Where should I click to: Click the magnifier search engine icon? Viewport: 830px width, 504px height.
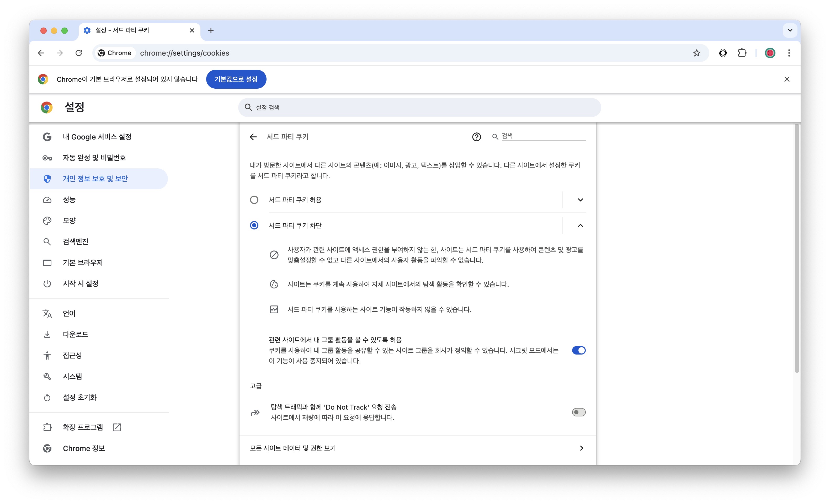tap(47, 242)
